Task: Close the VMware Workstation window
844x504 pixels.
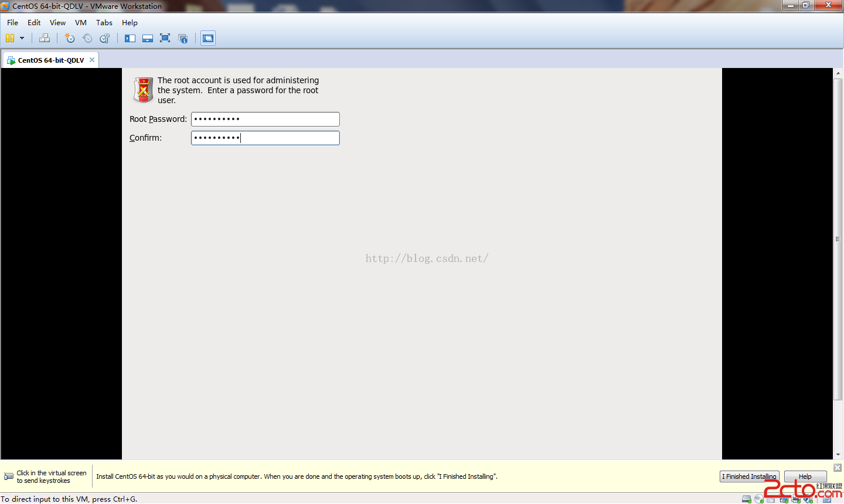Action: (x=829, y=5)
